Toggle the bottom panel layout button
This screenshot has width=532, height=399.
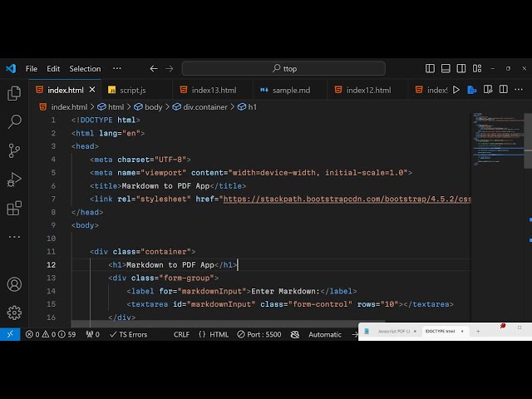(446, 69)
